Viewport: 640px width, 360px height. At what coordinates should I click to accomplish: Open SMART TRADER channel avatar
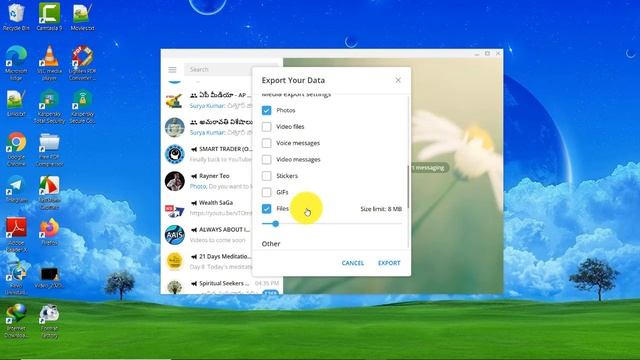(x=175, y=154)
